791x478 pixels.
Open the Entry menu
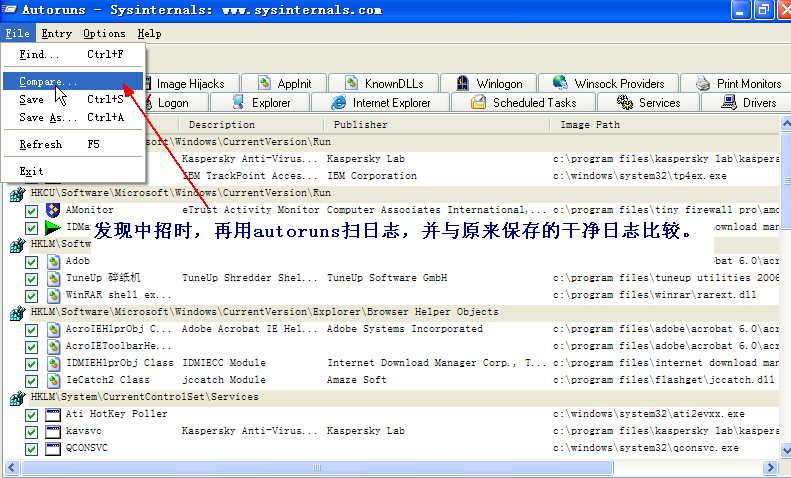pos(56,34)
